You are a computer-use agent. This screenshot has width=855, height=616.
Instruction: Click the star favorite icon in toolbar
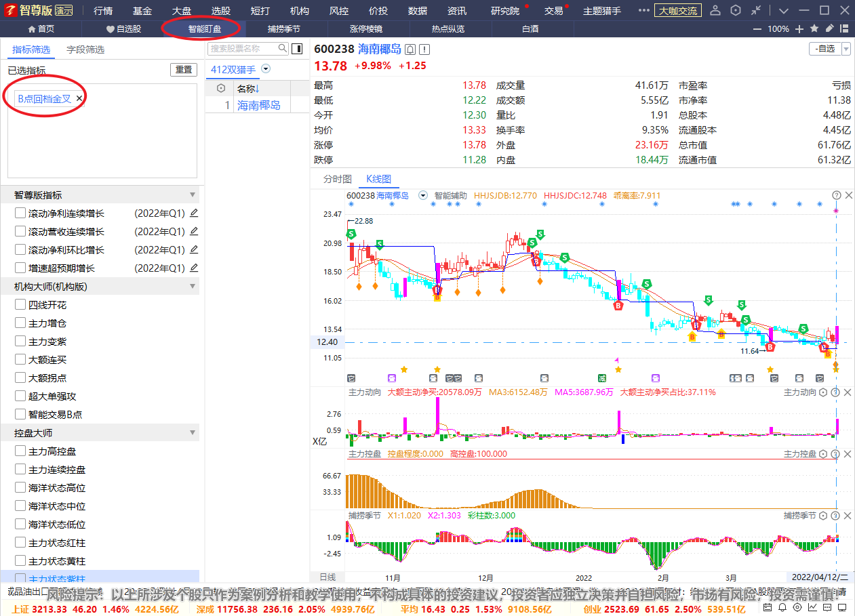click(x=814, y=29)
